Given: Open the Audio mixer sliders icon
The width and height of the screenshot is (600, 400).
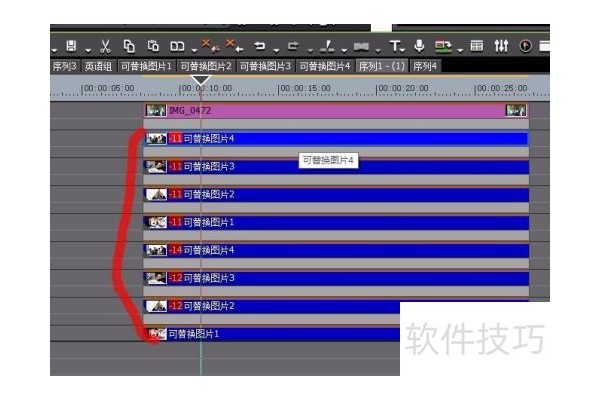Looking at the screenshot, I should point(501,46).
